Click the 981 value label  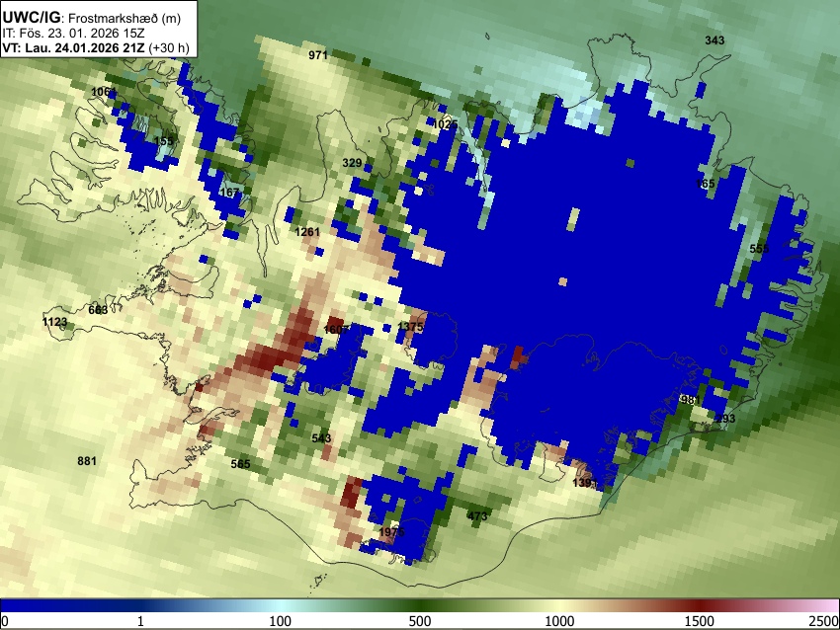[691, 400]
